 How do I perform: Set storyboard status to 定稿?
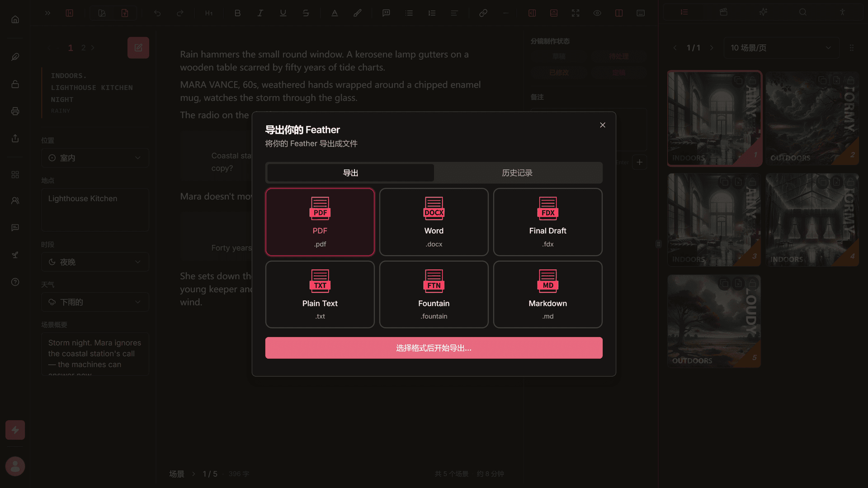[619, 73]
